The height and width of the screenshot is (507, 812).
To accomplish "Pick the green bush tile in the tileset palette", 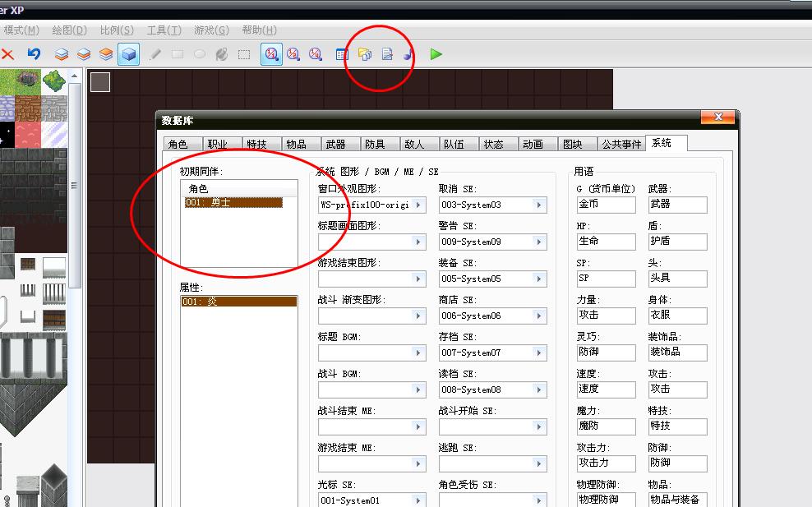I will [x=54, y=81].
